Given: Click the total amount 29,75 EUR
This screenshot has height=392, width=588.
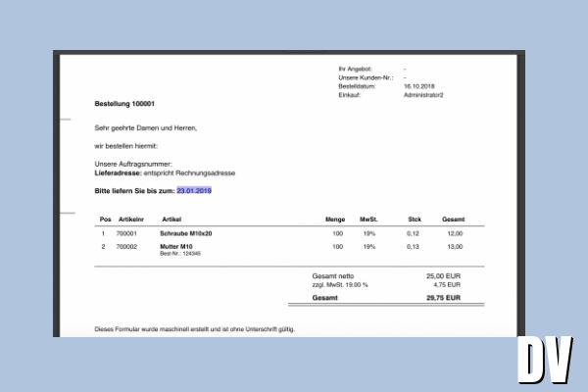Looking at the screenshot, I should [448, 296].
